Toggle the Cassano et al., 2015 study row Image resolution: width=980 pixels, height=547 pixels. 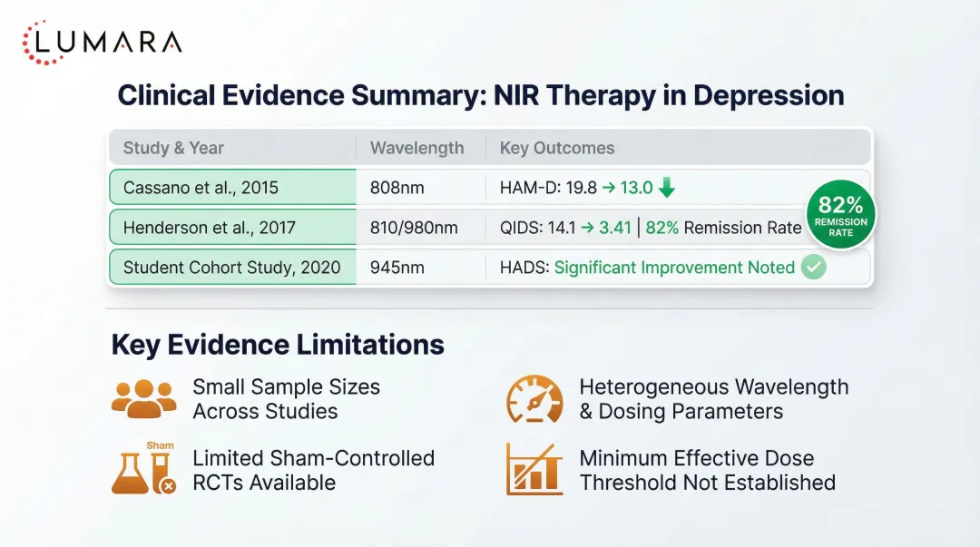(x=231, y=187)
